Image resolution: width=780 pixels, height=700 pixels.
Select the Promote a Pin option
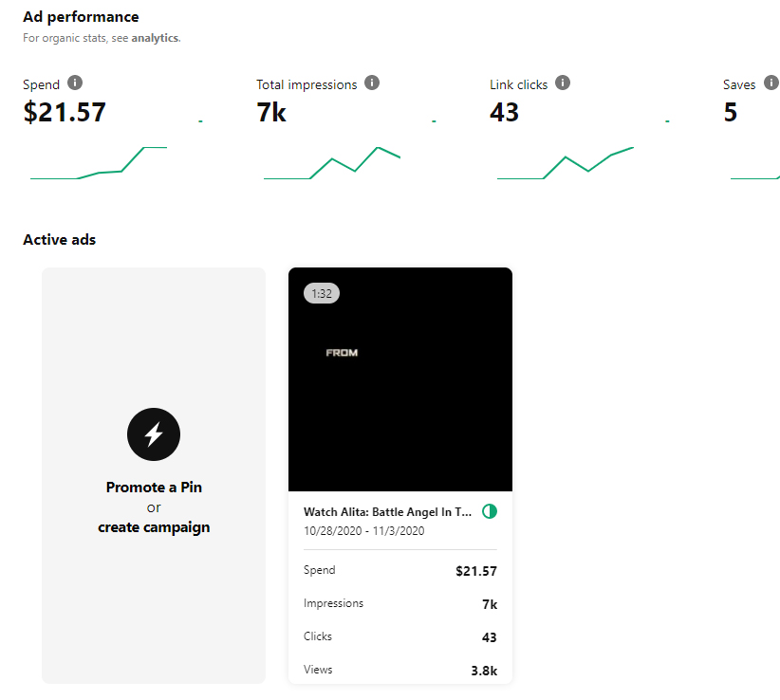point(154,488)
